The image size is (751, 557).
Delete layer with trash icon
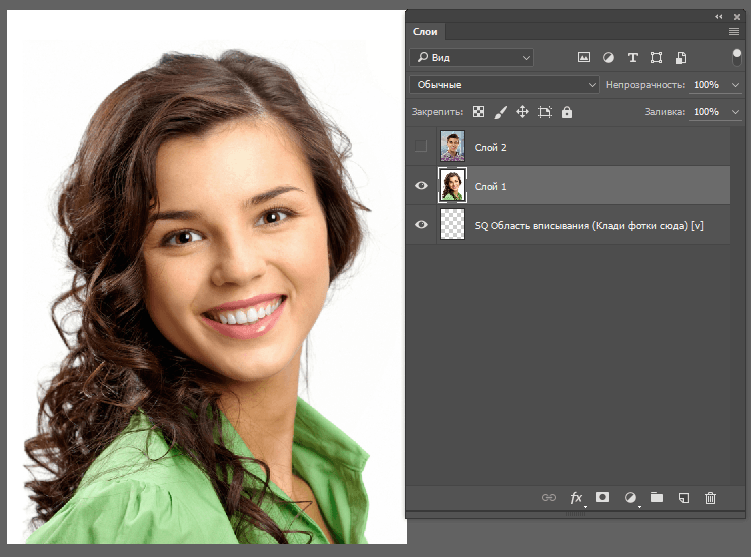point(710,498)
